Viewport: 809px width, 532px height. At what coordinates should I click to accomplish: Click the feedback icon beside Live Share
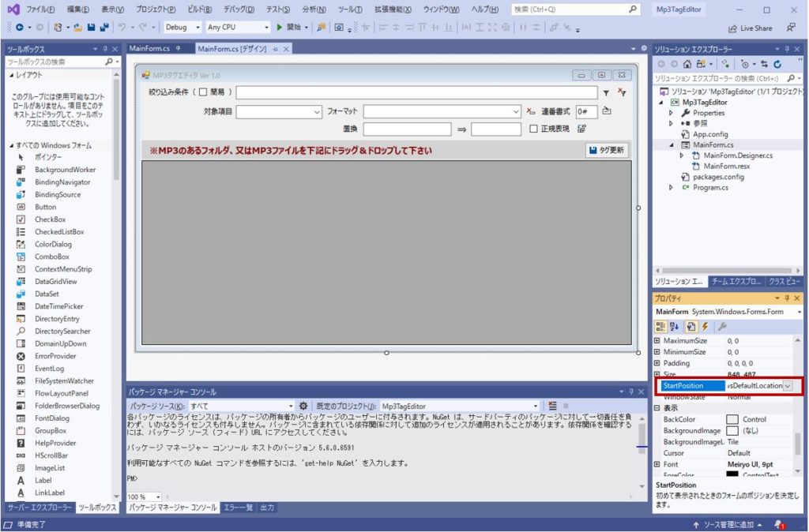[790, 28]
